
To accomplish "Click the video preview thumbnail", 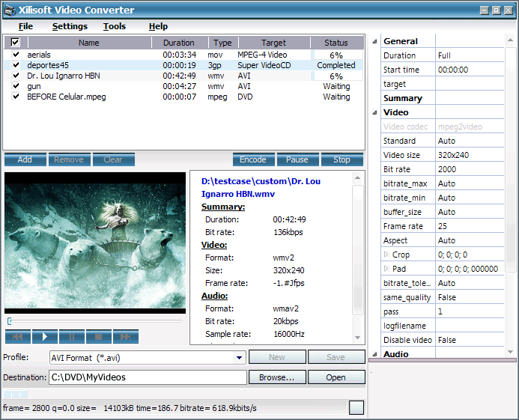I will click(95, 243).
